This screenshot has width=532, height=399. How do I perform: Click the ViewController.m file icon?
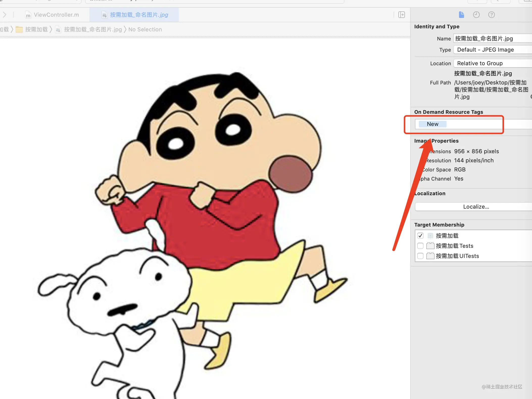pyautogui.click(x=28, y=15)
